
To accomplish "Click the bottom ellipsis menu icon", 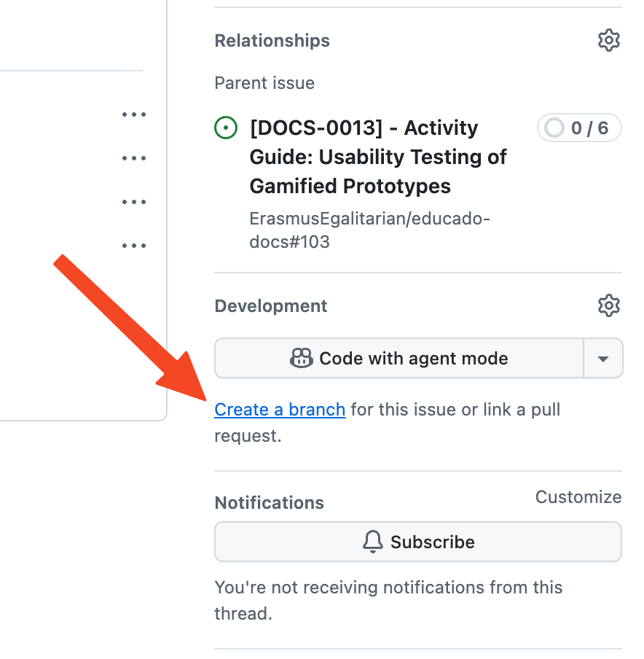I will [x=134, y=246].
